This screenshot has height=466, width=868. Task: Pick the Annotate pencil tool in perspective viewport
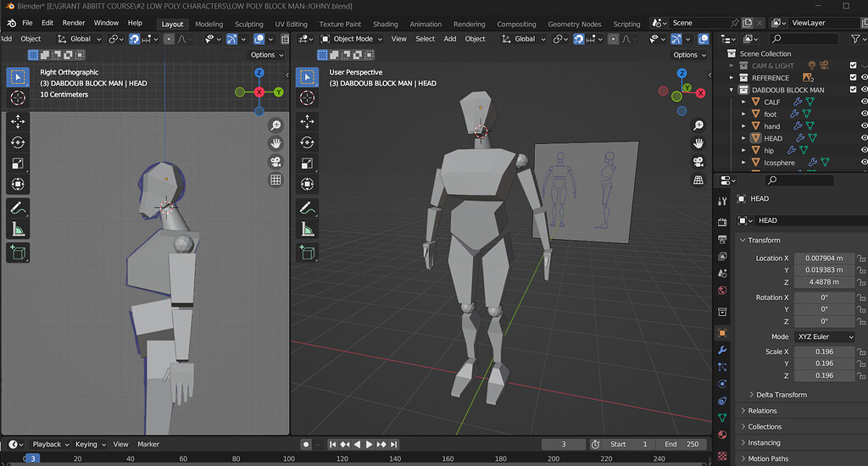click(x=307, y=208)
